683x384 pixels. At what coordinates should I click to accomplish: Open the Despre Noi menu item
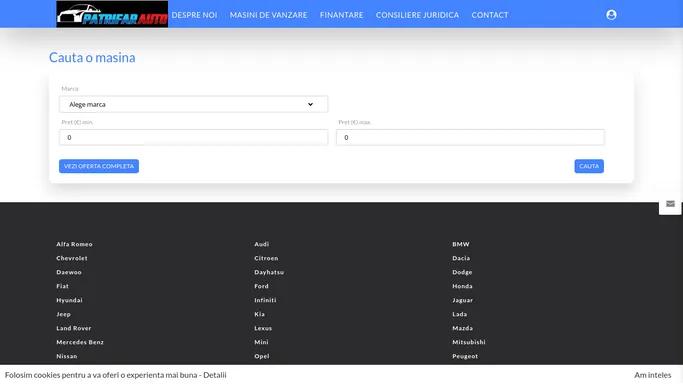pyautogui.click(x=194, y=15)
